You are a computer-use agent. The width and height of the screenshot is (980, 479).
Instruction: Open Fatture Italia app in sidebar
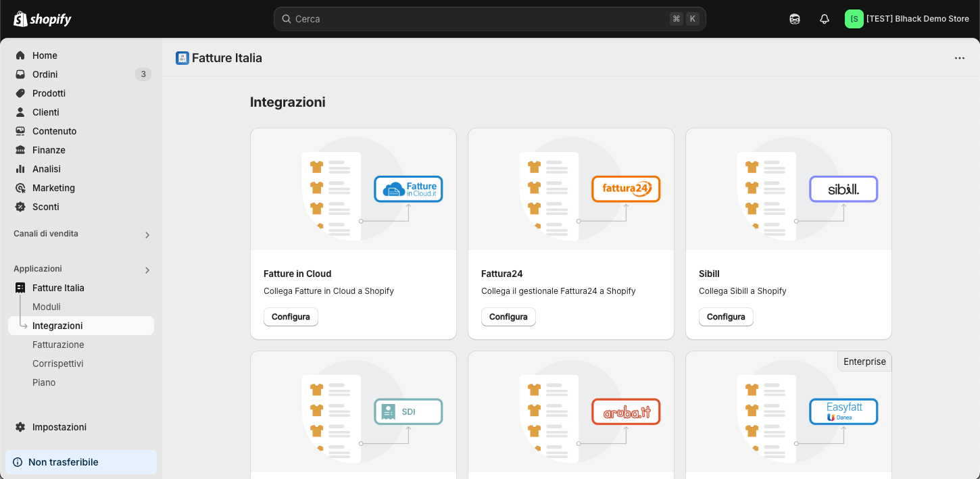[x=81, y=288]
